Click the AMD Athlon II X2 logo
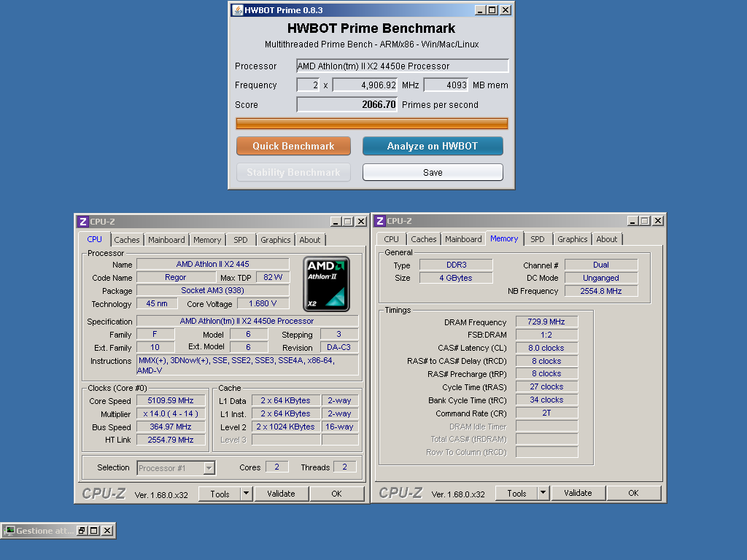 (326, 284)
